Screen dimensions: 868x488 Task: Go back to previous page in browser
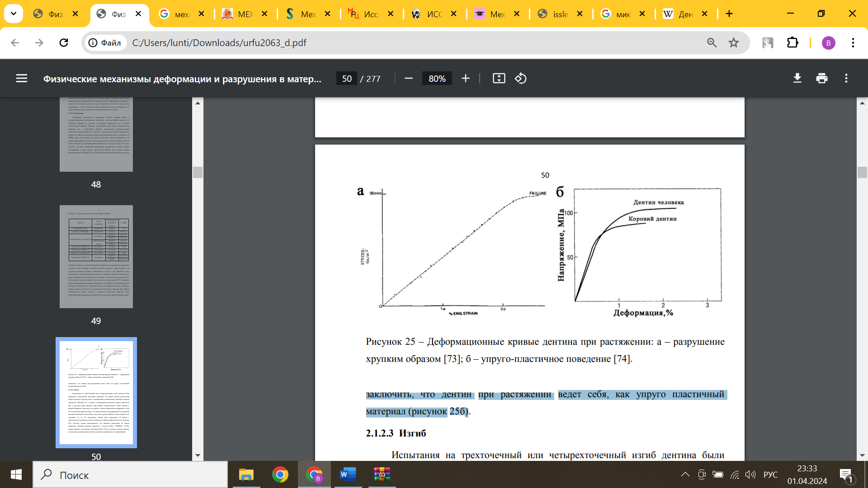[15, 42]
